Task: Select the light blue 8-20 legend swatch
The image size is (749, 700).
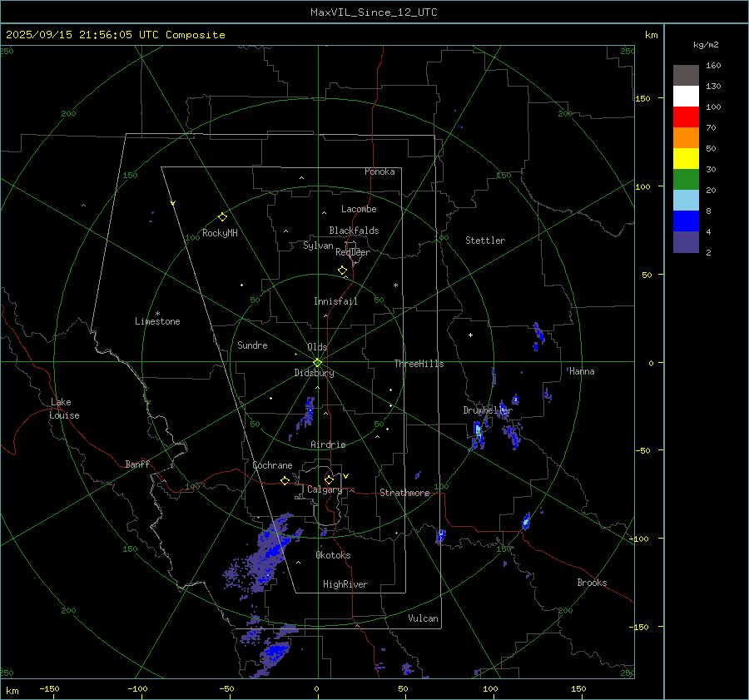Action: point(686,201)
